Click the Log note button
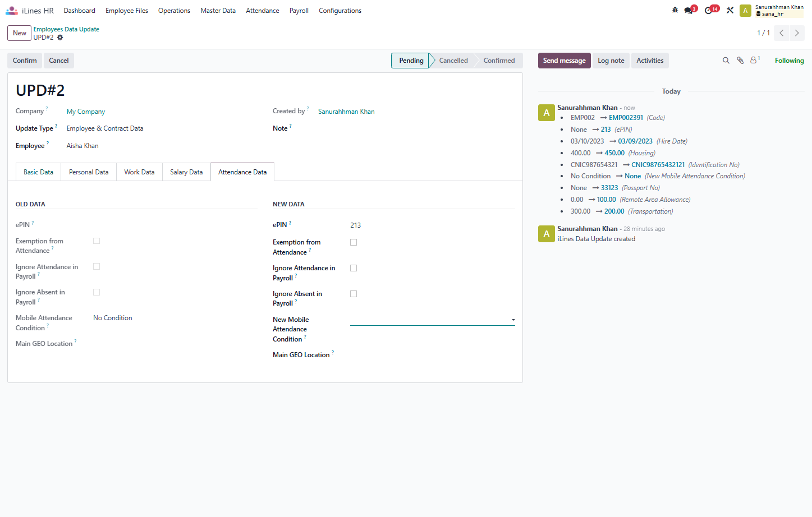Viewport: 812px width, 517px height. (611, 61)
